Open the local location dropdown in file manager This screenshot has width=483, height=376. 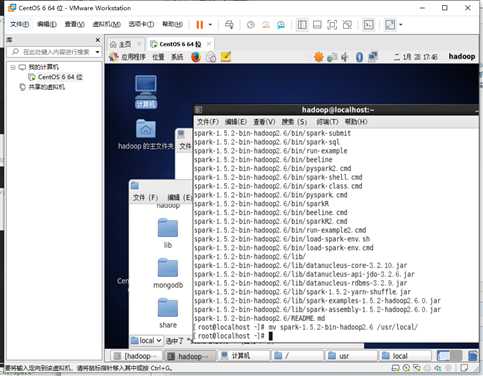tap(146, 340)
